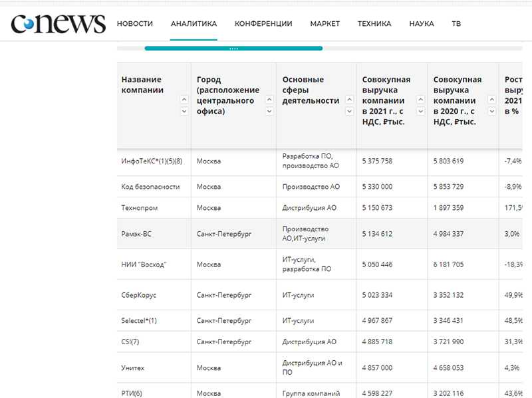Screen dimensions: 532x398
Task: Click the 5 134 612 revenue value
Action: (x=377, y=234)
